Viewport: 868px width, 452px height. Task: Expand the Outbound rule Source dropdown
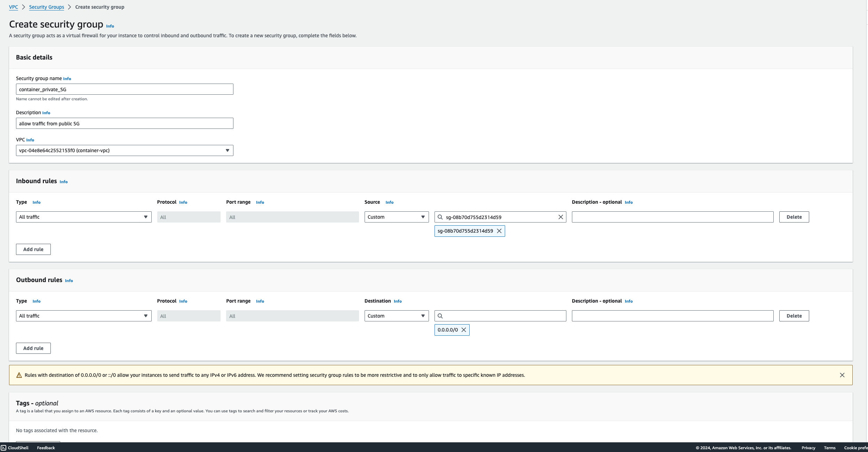click(396, 315)
